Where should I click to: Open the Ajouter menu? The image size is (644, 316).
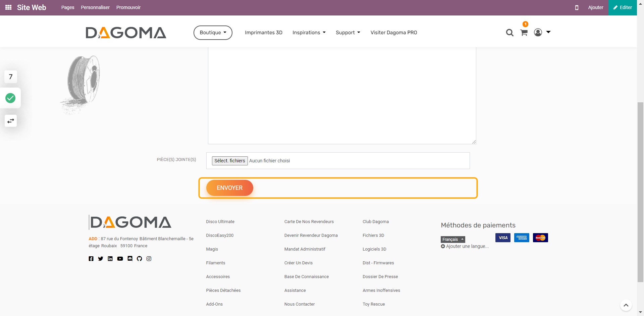[596, 7]
